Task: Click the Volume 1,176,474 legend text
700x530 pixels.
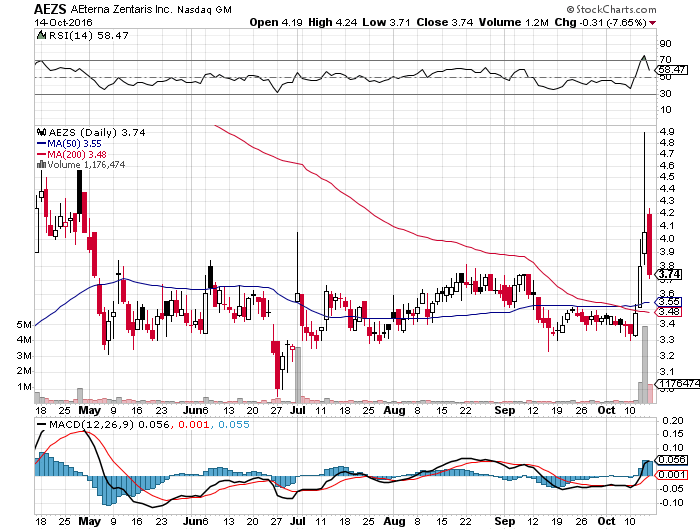Action: 86,165
